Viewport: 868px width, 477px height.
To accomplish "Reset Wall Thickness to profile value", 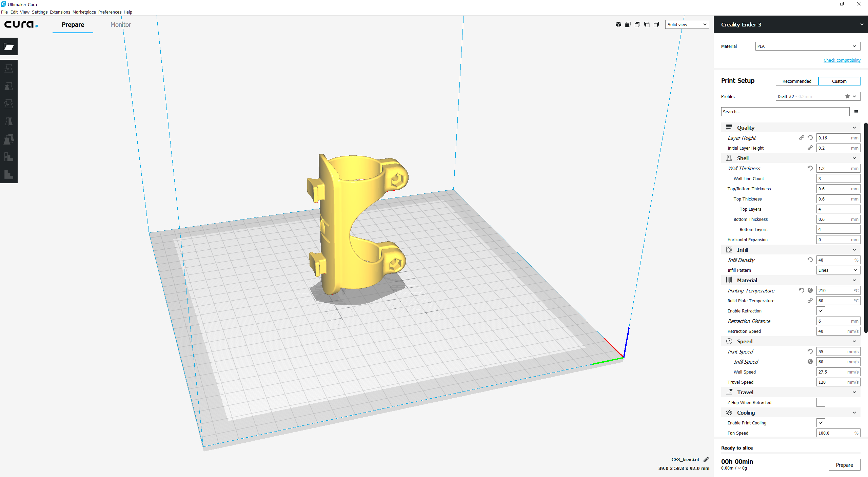I will click(x=810, y=168).
